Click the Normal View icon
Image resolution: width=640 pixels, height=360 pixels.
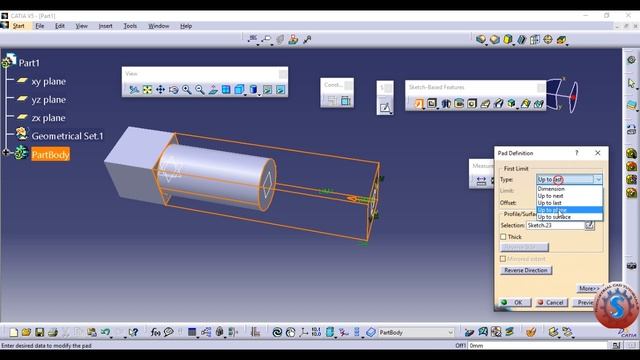click(213, 89)
